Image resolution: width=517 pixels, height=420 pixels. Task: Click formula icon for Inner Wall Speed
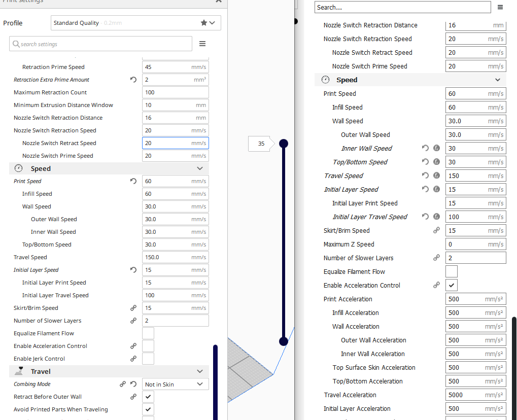pyautogui.click(x=436, y=148)
